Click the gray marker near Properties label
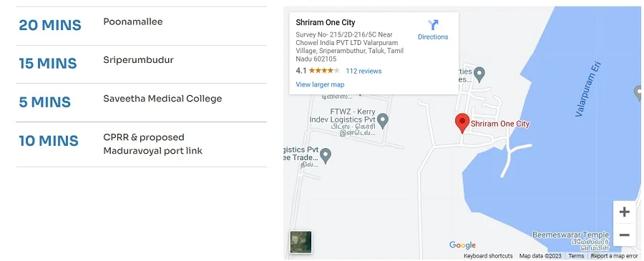The width and height of the screenshot is (644, 261). 479,74
